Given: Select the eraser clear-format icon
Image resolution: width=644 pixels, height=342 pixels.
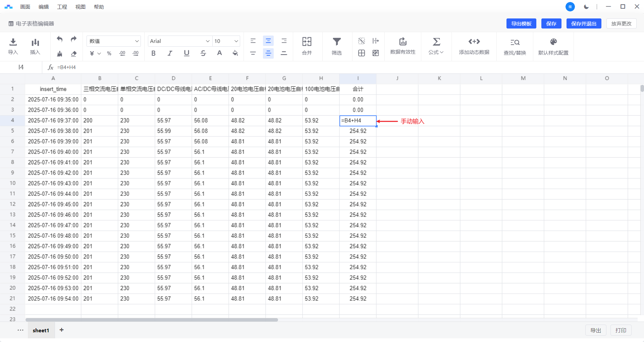Looking at the screenshot, I should tap(74, 54).
